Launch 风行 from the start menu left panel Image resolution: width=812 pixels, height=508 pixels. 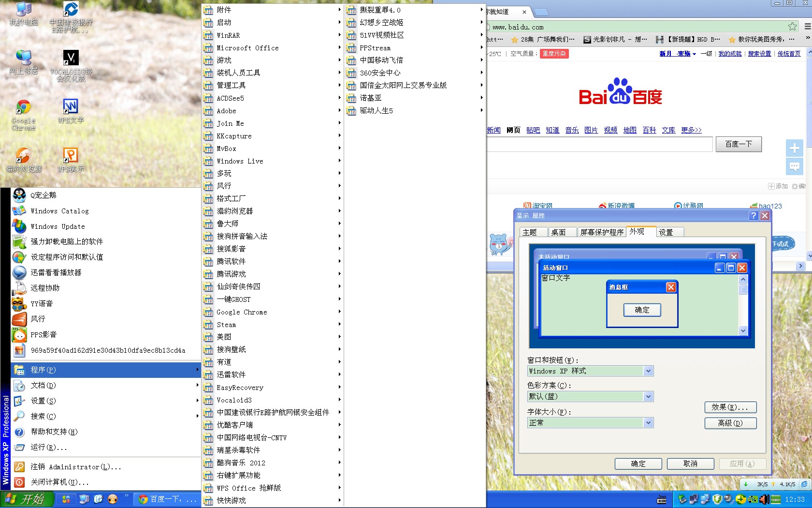[x=105, y=319]
